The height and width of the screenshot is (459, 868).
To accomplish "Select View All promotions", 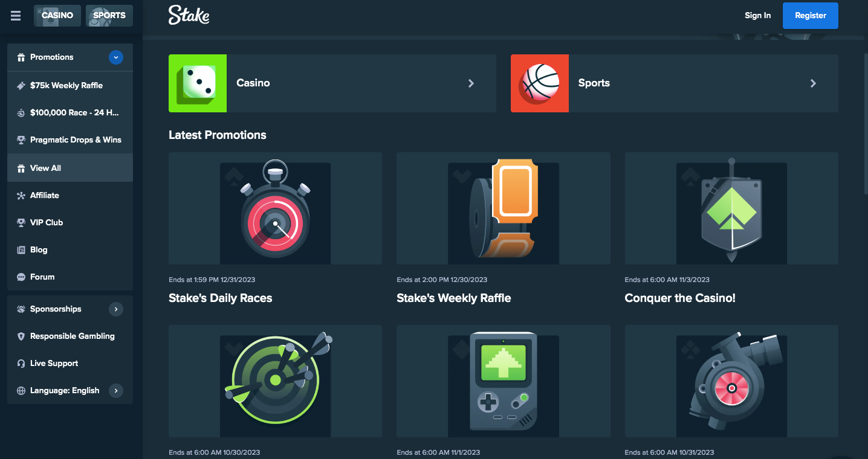I will pyautogui.click(x=70, y=168).
